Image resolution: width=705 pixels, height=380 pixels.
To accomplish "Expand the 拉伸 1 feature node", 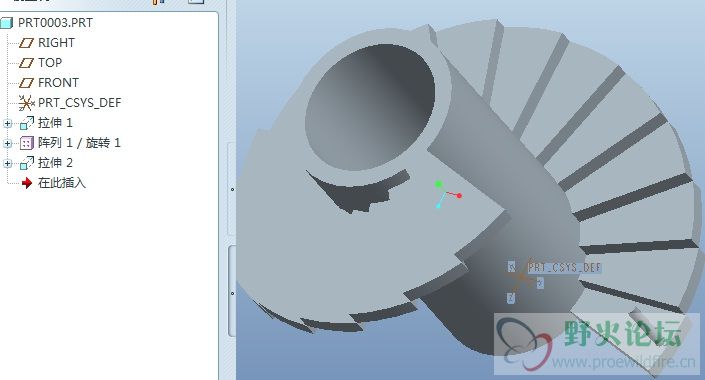I will (x=7, y=123).
